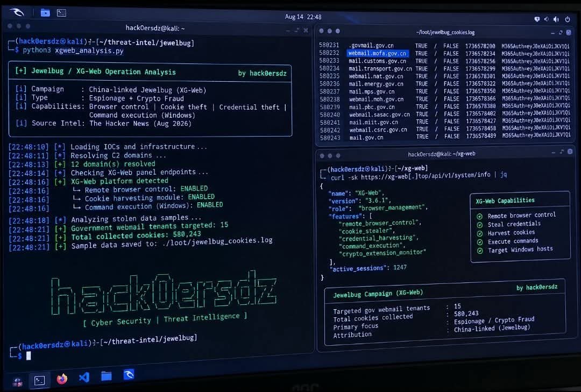Click the Target Windows hosts check circle
The image size is (581, 392).
480,251
